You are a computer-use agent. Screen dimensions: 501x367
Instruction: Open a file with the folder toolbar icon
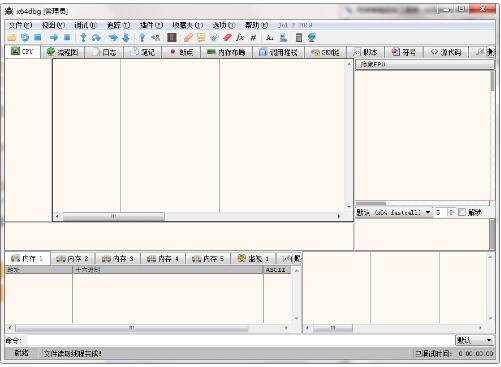tap(12, 38)
